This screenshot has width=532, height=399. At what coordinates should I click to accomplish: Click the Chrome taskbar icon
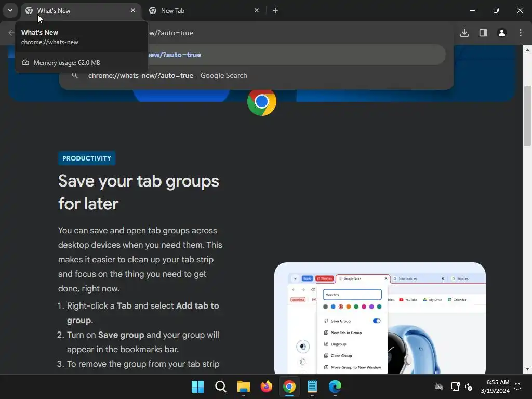(x=289, y=387)
